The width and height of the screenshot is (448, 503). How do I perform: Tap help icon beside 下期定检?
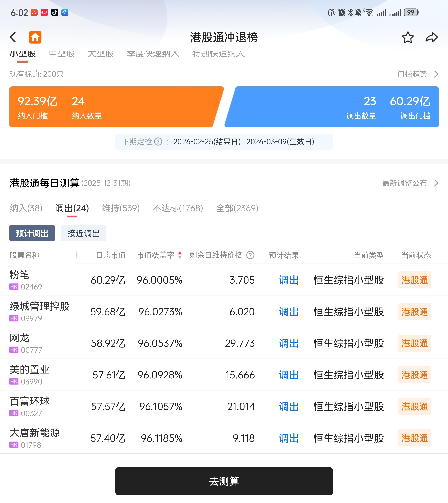[x=158, y=142]
